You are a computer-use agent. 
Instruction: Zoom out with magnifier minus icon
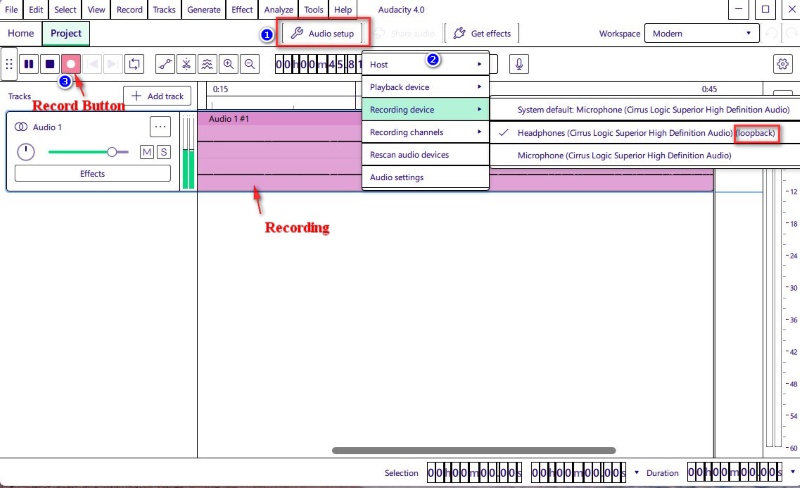click(249, 64)
